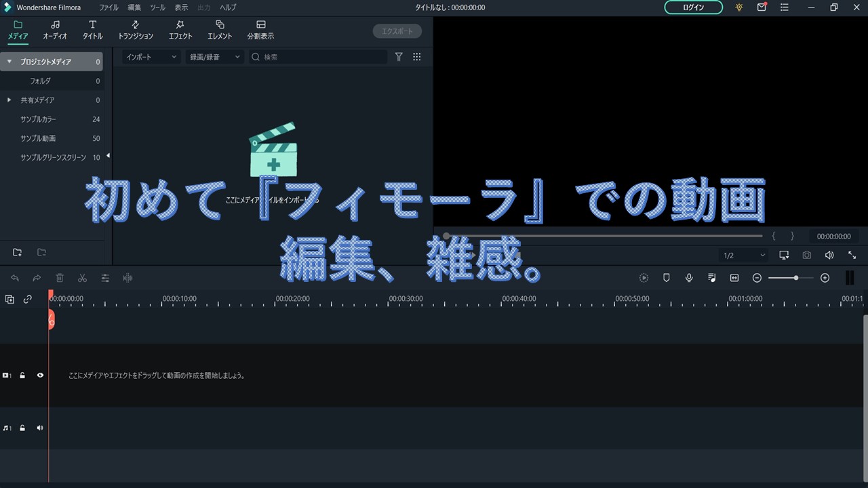
Task: Open the filter icon in media panel
Action: click(x=399, y=57)
